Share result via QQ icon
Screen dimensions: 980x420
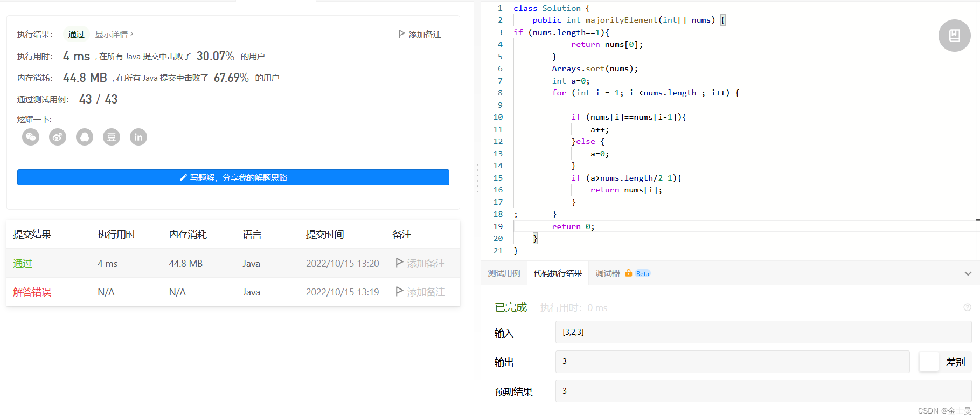85,137
